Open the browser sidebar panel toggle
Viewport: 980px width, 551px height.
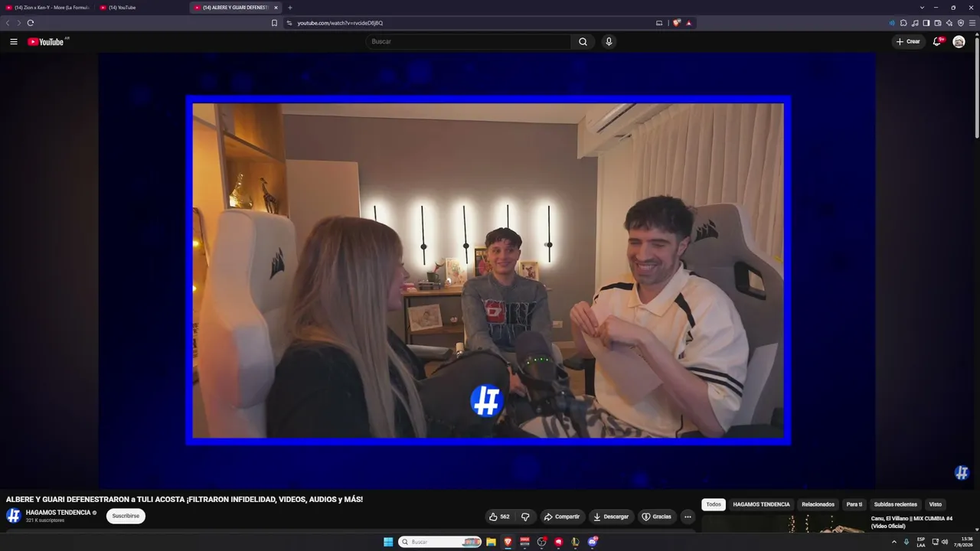coord(926,23)
